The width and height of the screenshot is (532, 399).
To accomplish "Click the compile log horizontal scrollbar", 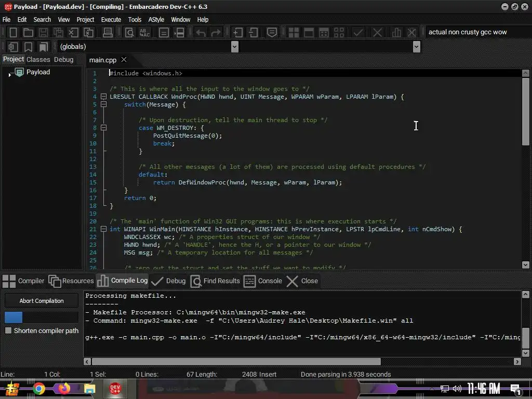I will 236,362.
